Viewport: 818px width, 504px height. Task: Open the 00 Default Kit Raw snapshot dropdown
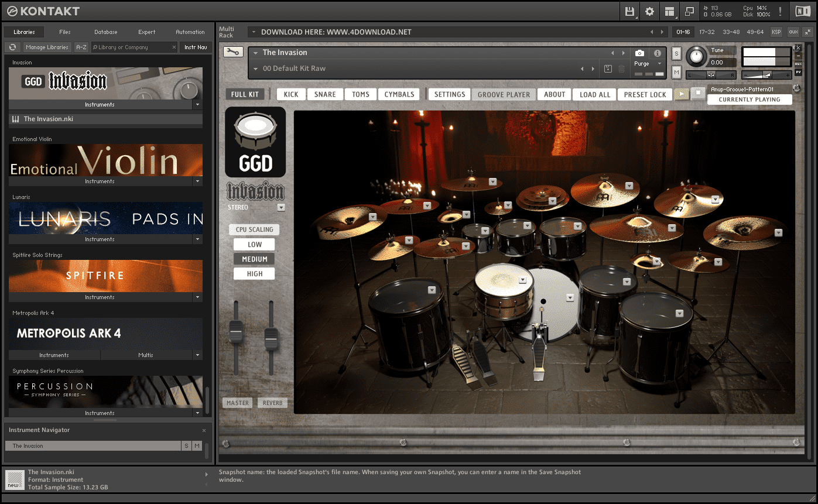255,68
